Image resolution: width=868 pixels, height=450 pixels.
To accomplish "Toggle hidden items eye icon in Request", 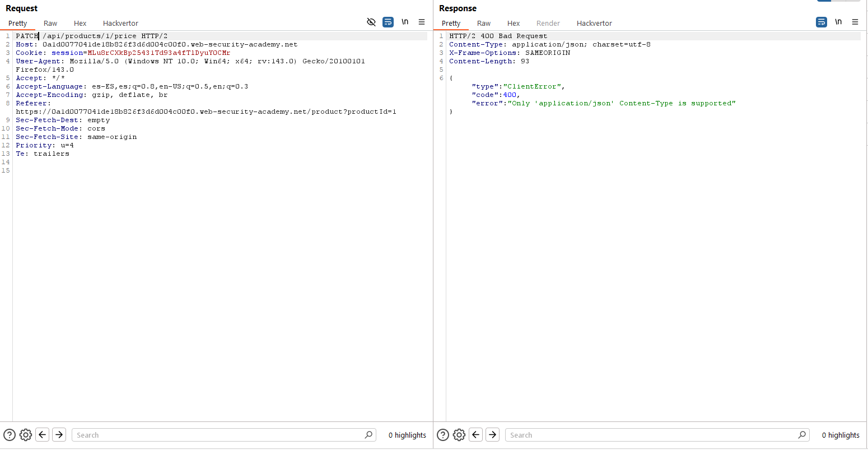I will point(371,22).
